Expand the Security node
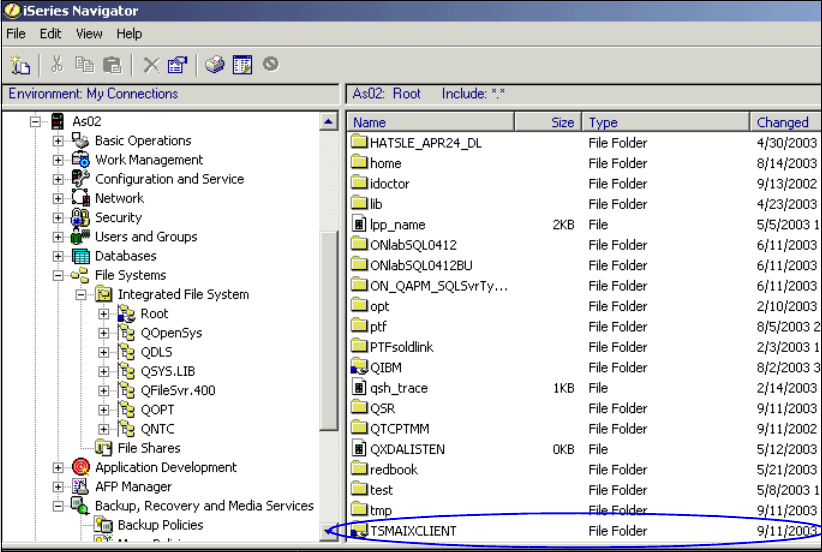This screenshot has height=552, width=822. point(58,218)
